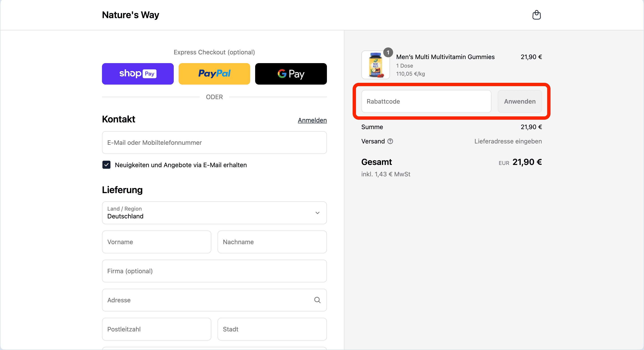
Task: Click the E-Mail oder Mobiltelefonnummer field
Action: coord(214,143)
